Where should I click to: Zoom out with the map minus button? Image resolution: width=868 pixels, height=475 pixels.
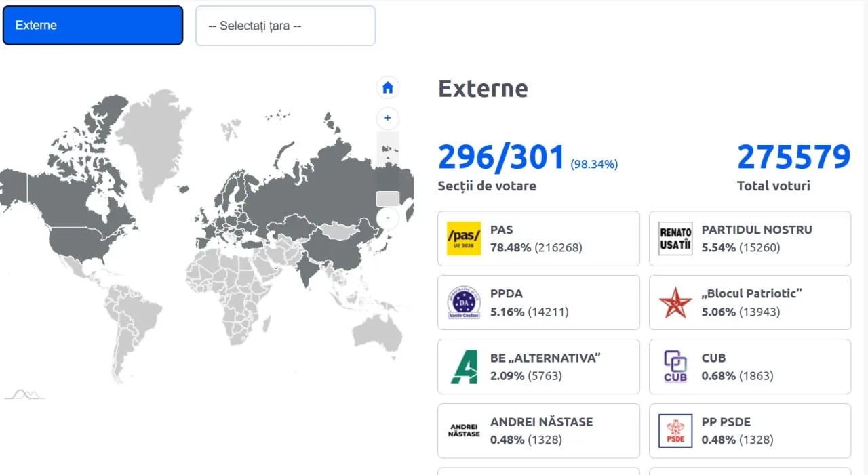[388, 218]
